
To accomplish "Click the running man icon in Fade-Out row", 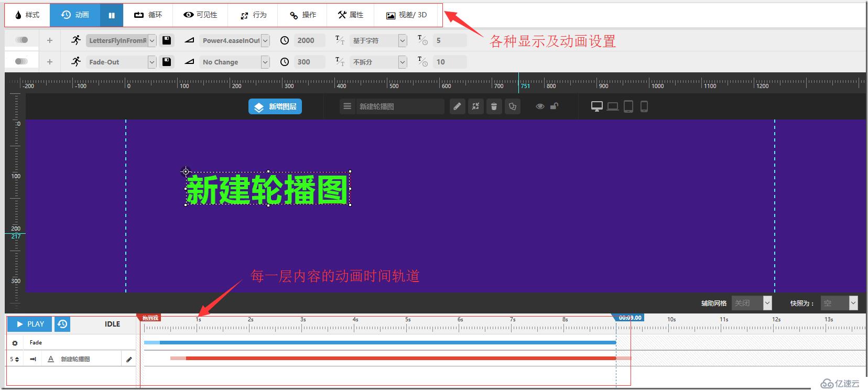I will pos(77,61).
